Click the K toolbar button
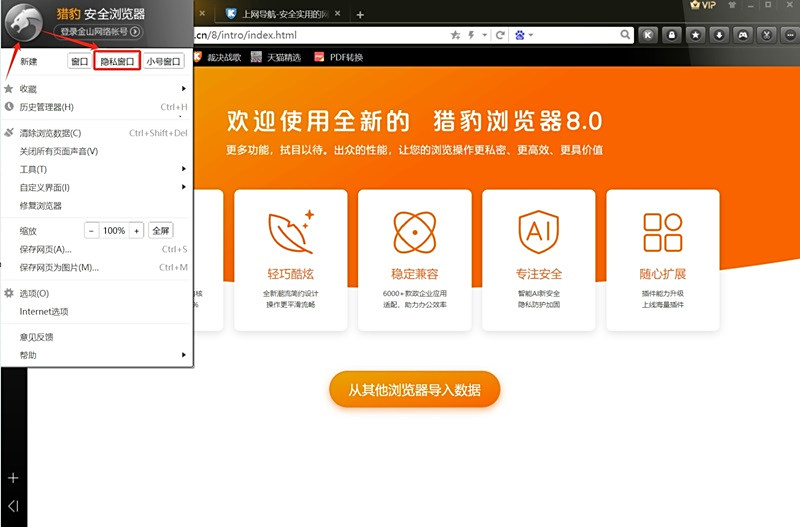800x527 pixels. (648, 35)
